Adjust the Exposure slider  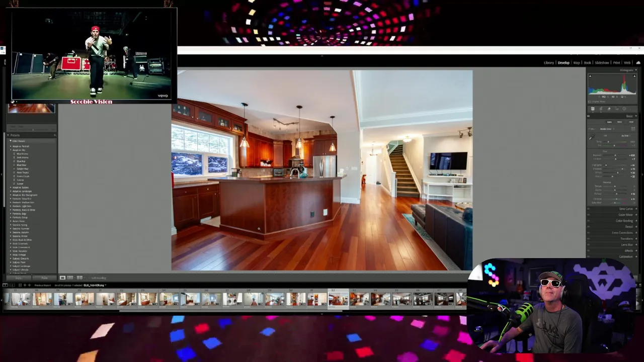coord(615,155)
